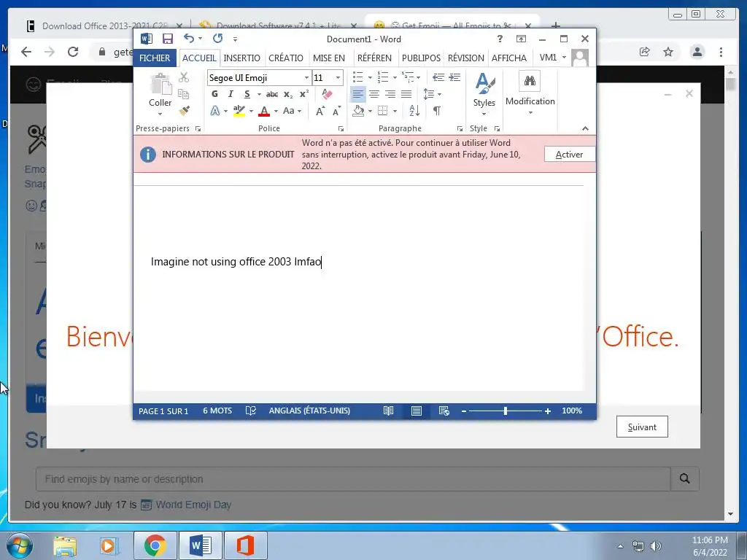
Task: Toggle strikethrough (abc) formatting
Action: pyautogui.click(x=272, y=94)
